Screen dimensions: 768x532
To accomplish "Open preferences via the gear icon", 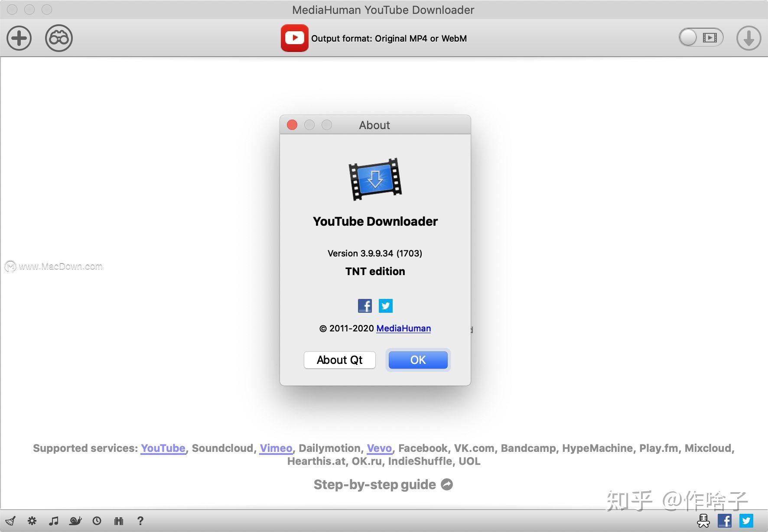I will tap(32, 521).
